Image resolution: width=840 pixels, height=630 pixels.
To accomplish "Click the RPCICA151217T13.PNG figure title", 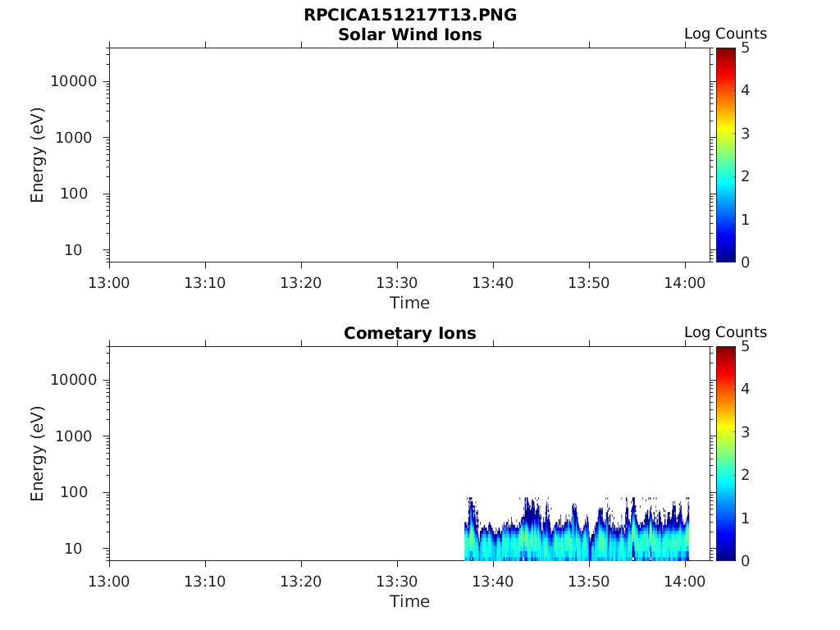I will click(410, 15).
